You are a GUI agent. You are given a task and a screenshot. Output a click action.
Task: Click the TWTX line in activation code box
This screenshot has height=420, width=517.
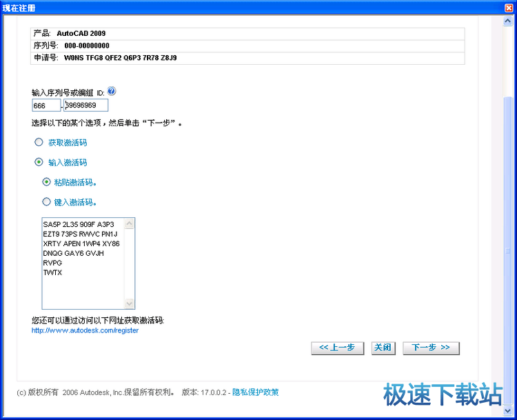click(52, 272)
